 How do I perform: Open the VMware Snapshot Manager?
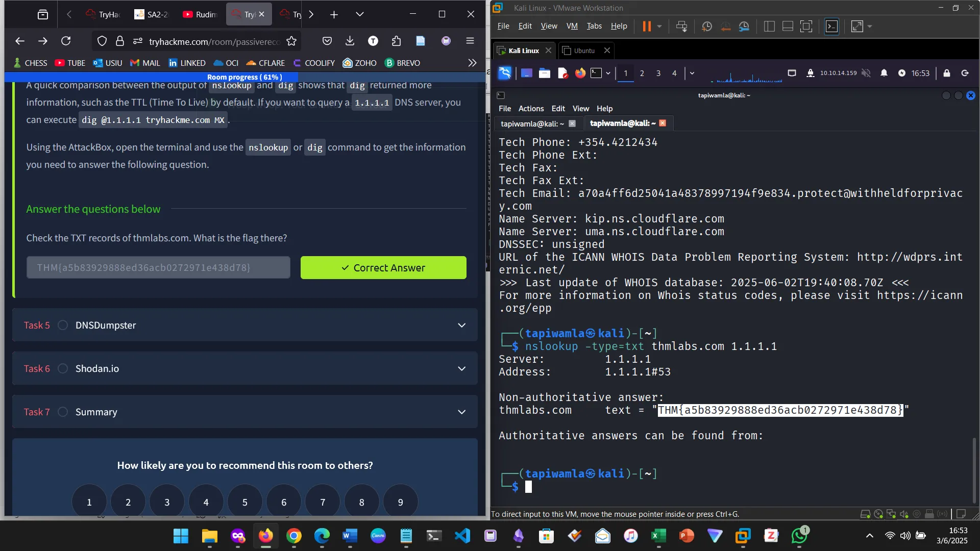pos(745,26)
